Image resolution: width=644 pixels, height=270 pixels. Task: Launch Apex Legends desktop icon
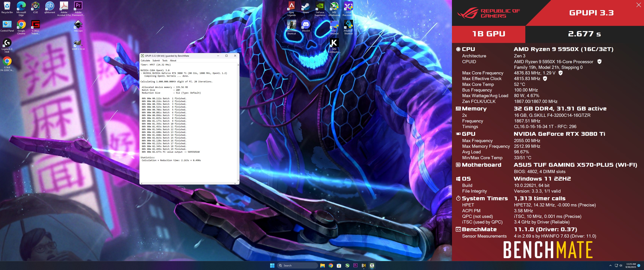point(291,9)
